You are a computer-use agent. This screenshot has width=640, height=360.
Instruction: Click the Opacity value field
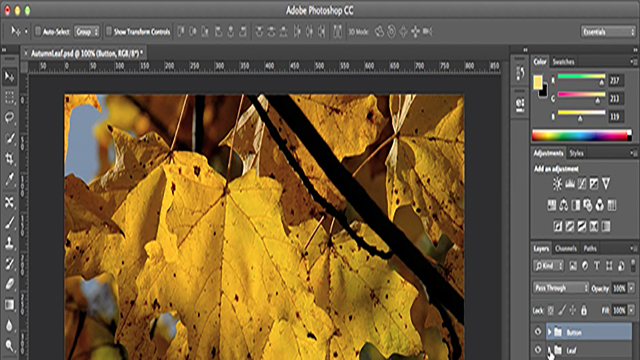tap(619, 288)
